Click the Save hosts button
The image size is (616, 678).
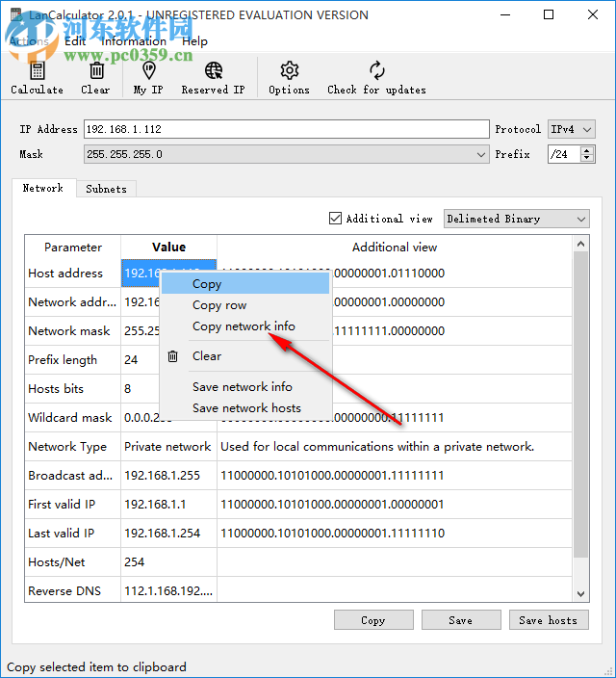click(x=549, y=620)
